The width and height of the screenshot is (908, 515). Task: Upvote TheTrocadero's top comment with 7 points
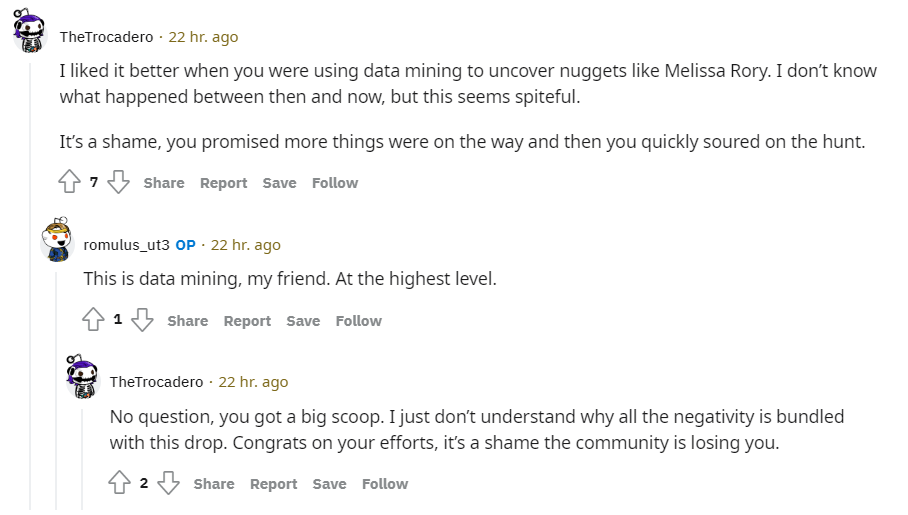(x=69, y=181)
